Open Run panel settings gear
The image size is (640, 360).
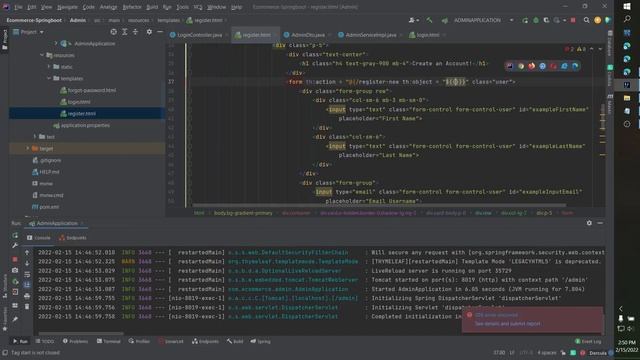[x=589, y=223]
